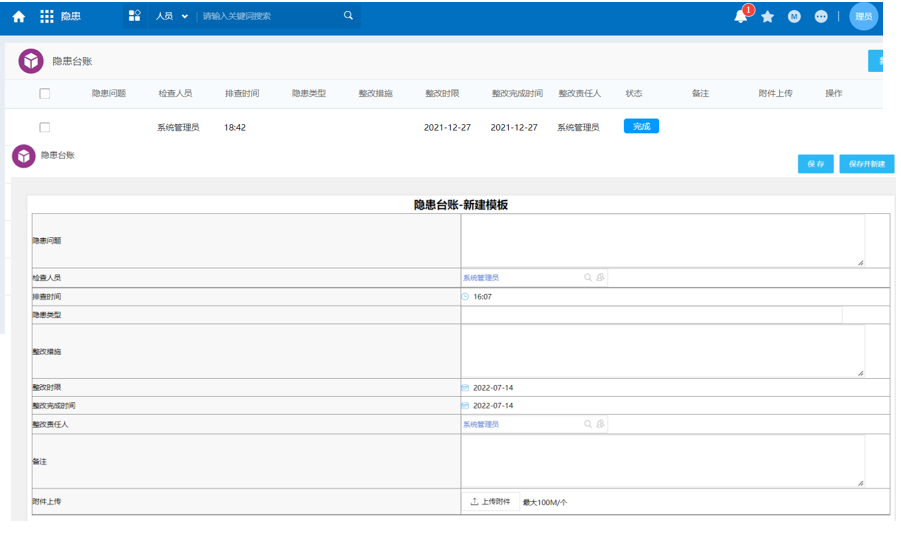Click the 完成 status button

pyautogui.click(x=641, y=126)
